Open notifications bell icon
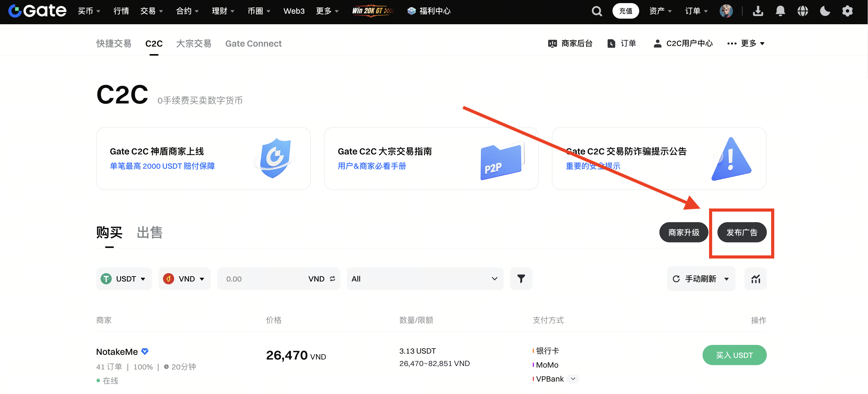This screenshot has width=868, height=394. [x=780, y=11]
